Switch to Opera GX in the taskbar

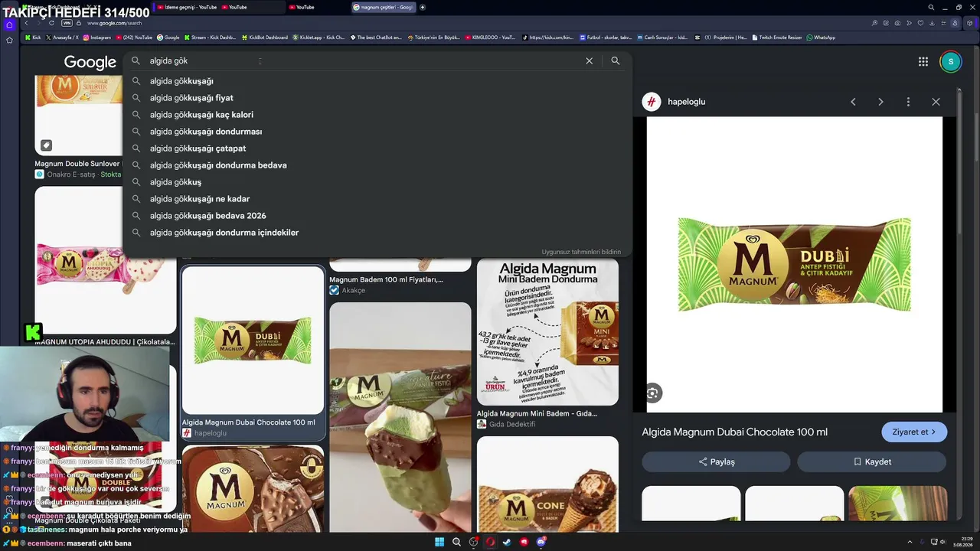click(490, 542)
